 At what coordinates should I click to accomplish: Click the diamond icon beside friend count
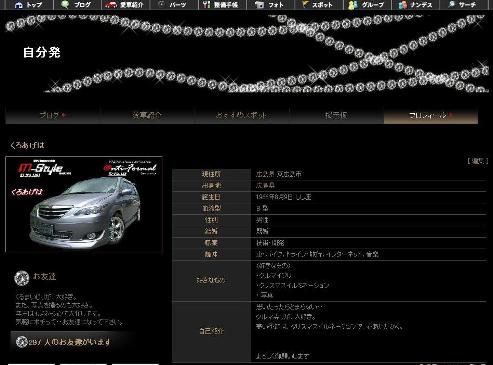coord(21,342)
